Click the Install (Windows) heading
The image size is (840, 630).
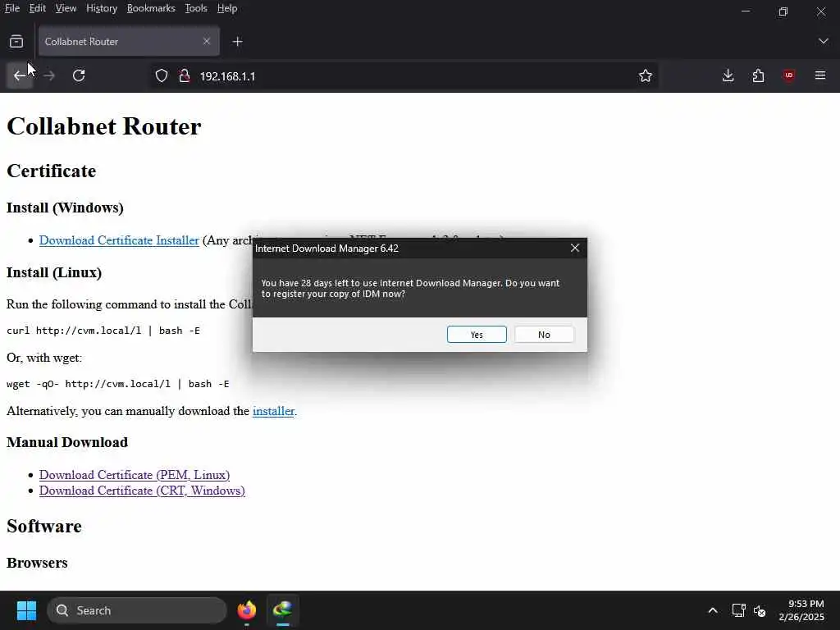pyautogui.click(x=65, y=208)
